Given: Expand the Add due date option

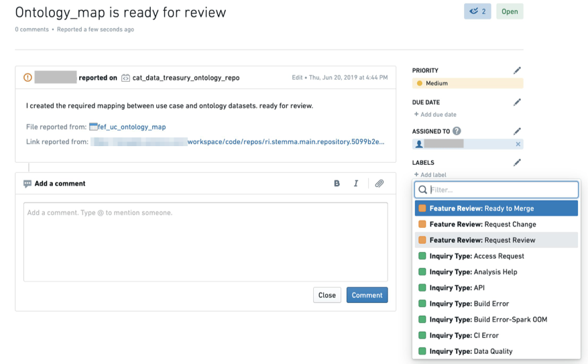Looking at the screenshot, I should 435,115.
